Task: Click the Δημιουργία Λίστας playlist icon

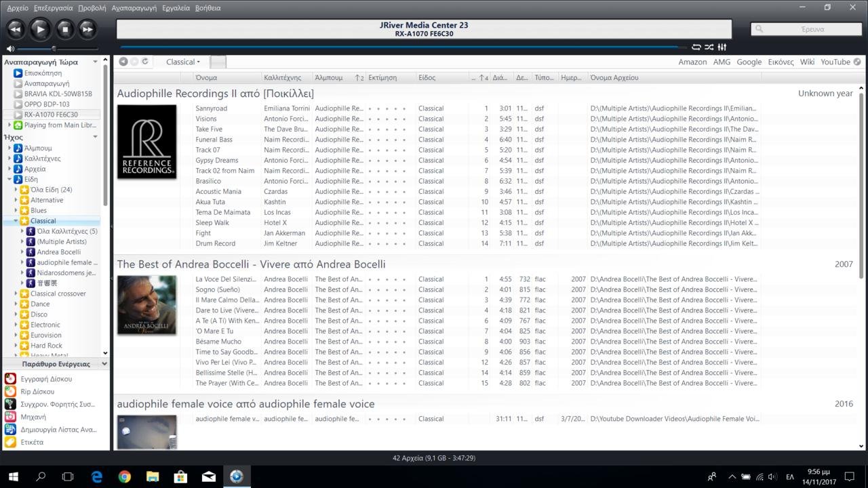Action: tap(10, 430)
